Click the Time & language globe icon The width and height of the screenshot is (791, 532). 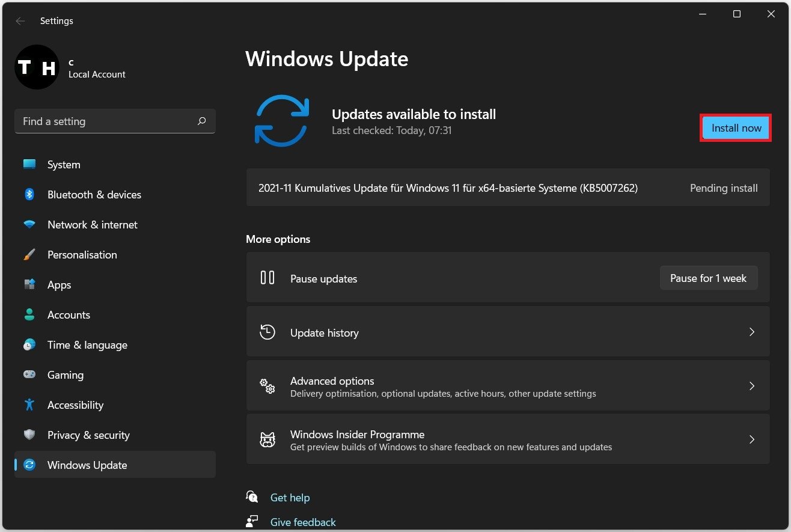point(29,345)
